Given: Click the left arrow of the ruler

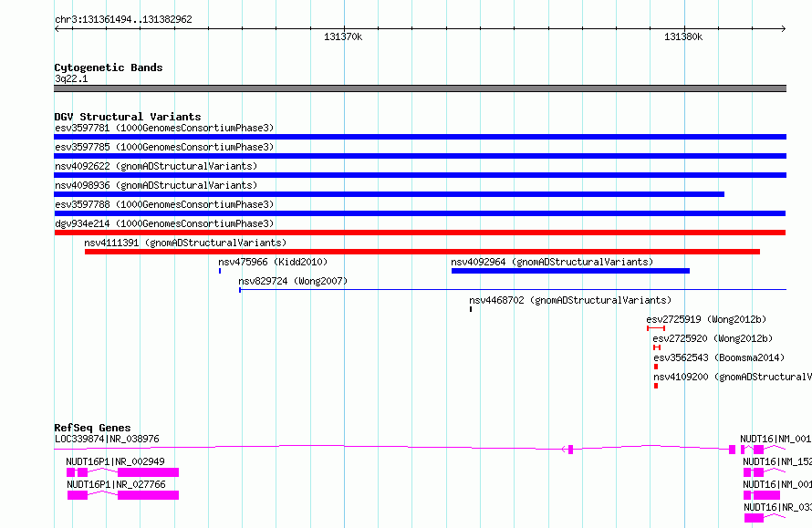Looking at the screenshot, I should (x=57, y=28).
